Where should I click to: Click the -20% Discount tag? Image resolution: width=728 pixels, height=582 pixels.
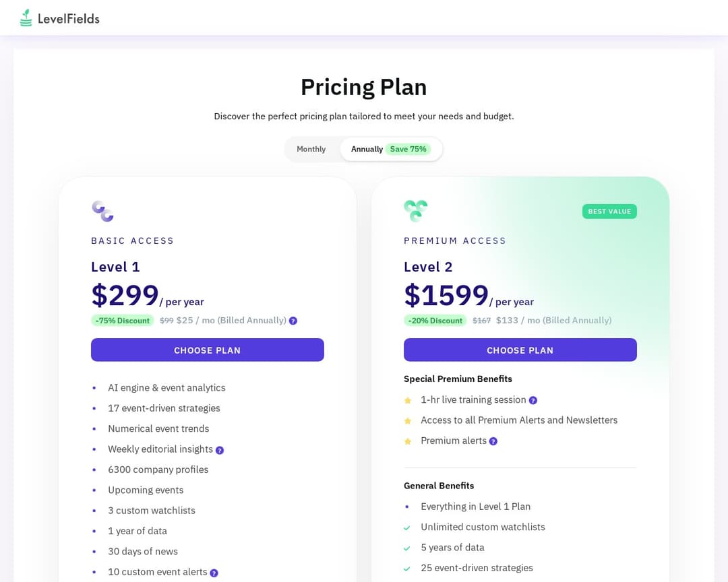pos(435,321)
